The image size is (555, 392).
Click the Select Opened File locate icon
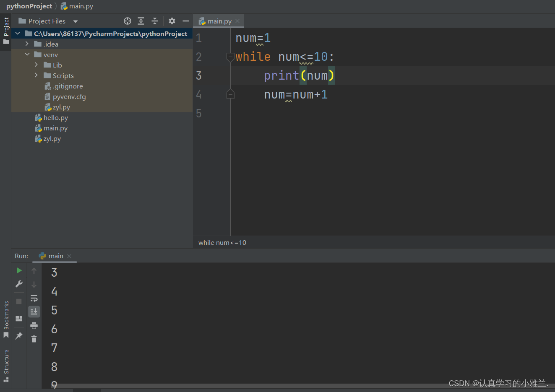[128, 21]
